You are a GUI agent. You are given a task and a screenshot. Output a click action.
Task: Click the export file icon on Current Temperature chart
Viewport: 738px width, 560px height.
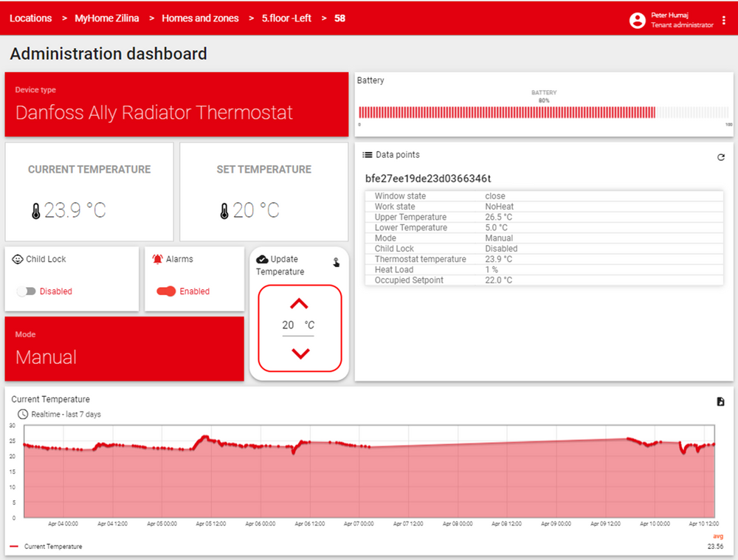pos(720,401)
